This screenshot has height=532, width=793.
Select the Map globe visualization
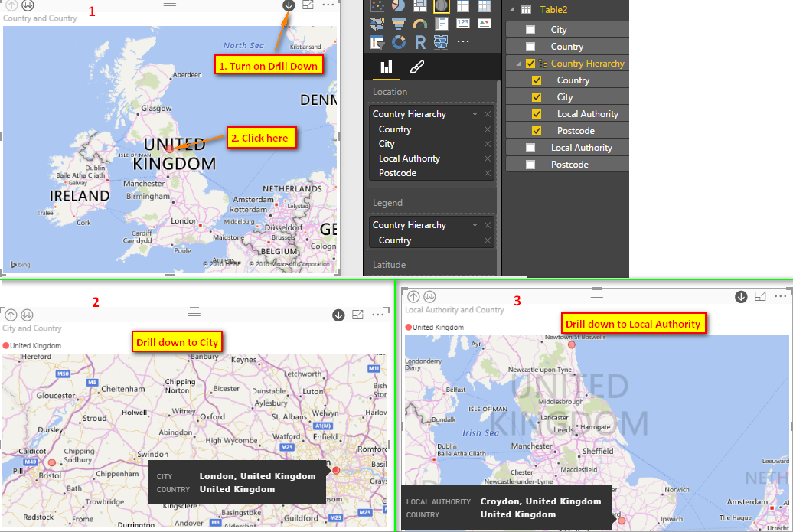click(441, 5)
